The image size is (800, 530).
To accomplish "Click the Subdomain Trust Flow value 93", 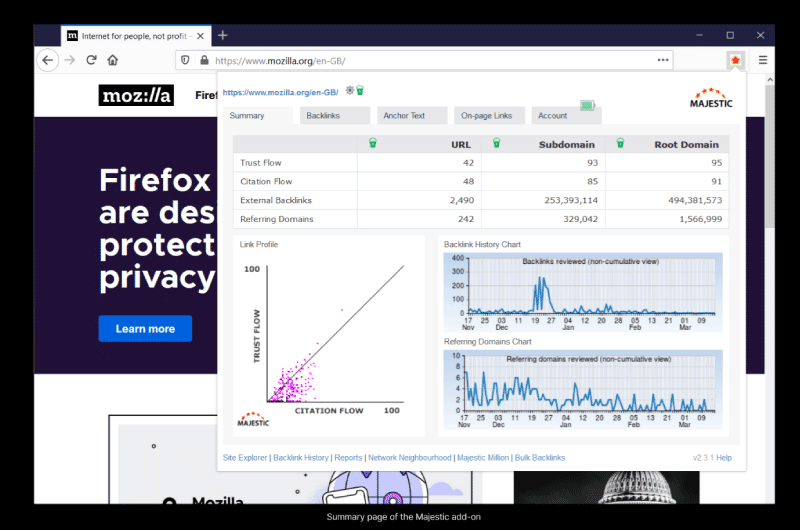I will 592,163.
